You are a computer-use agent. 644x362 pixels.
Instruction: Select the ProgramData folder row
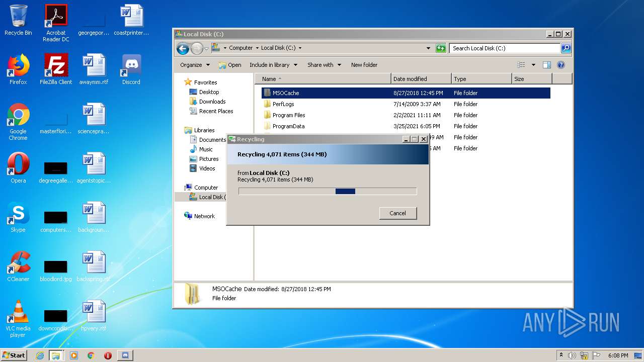(406, 126)
